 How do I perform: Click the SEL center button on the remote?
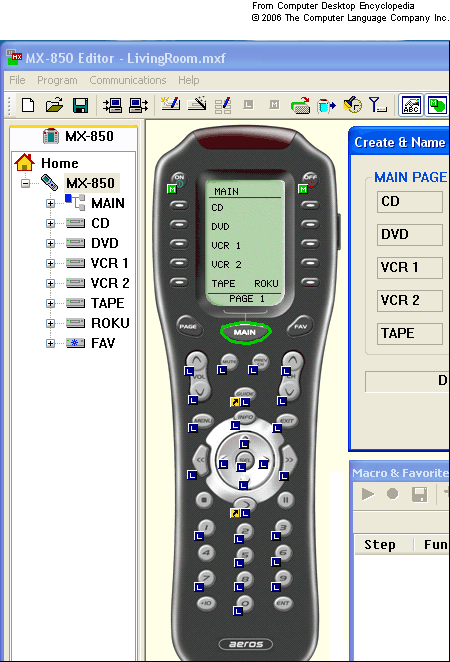pyautogui.click(x=245, y=459)
